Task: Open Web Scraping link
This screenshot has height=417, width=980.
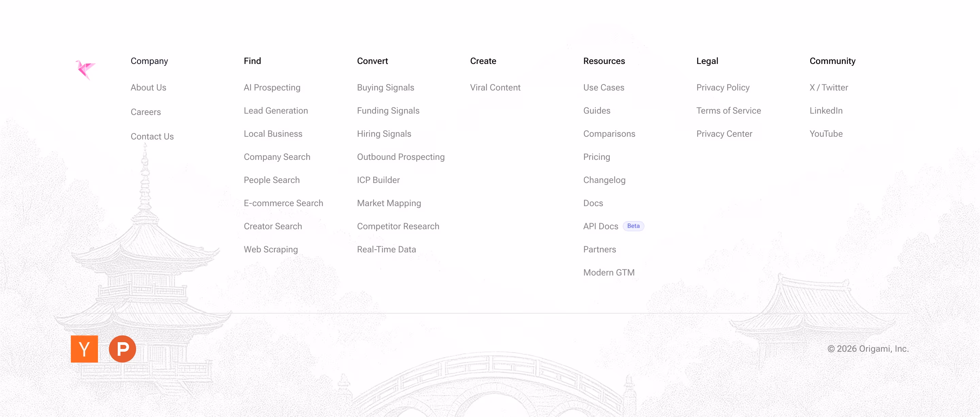Action: coord(271,249)
